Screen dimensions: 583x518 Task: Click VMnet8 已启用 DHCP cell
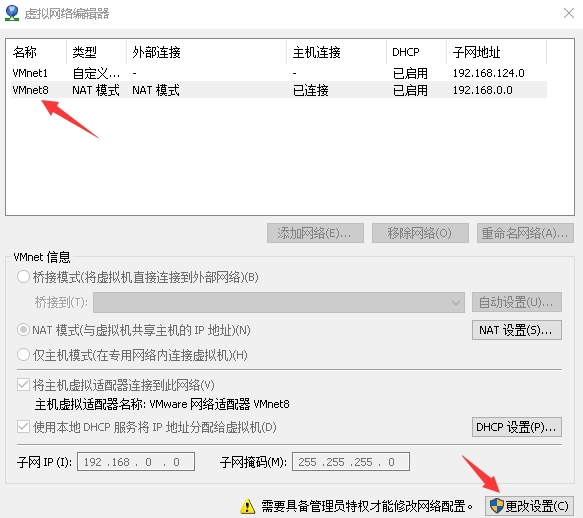click(x=410, y=90)
